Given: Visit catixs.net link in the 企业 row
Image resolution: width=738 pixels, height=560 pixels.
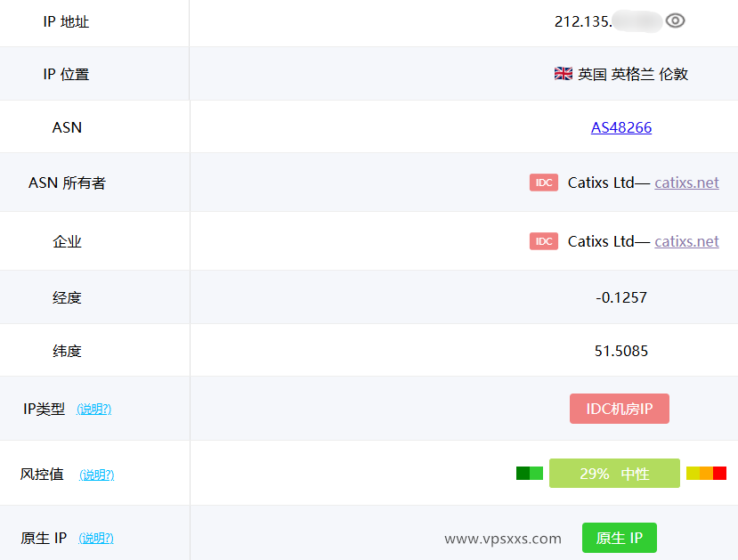Looking at the screenshot, I should [686, 240].
